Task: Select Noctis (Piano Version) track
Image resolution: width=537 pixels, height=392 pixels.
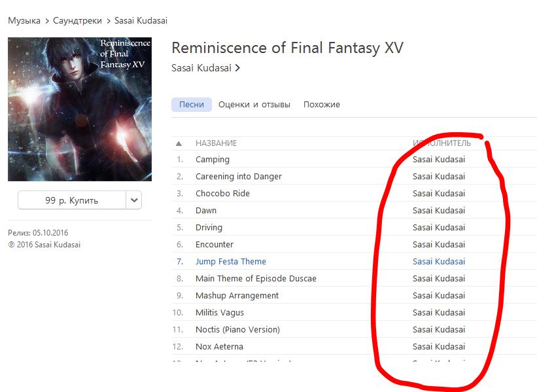Action: [237, 330]
